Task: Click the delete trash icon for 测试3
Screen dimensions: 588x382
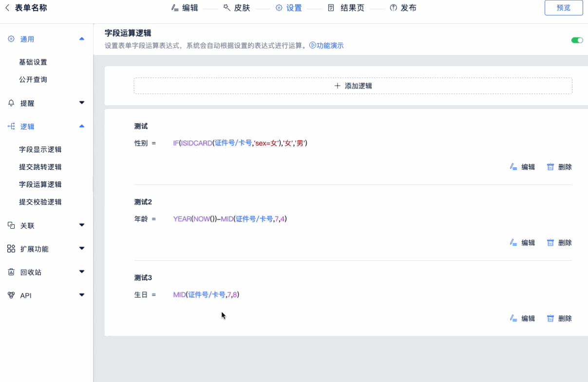Action: pyautogui.click(x=550, y=319)
